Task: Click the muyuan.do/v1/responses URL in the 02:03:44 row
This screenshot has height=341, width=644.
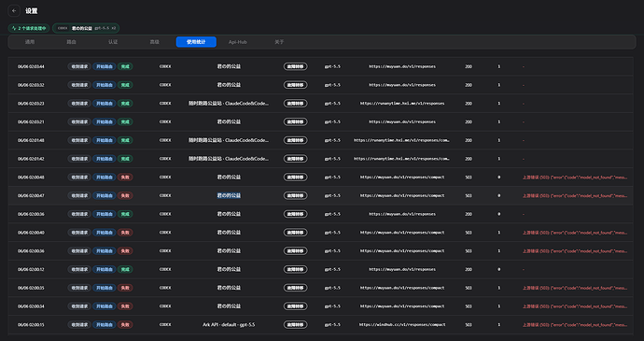Action: pyautogui.click(x=402, y=66)
